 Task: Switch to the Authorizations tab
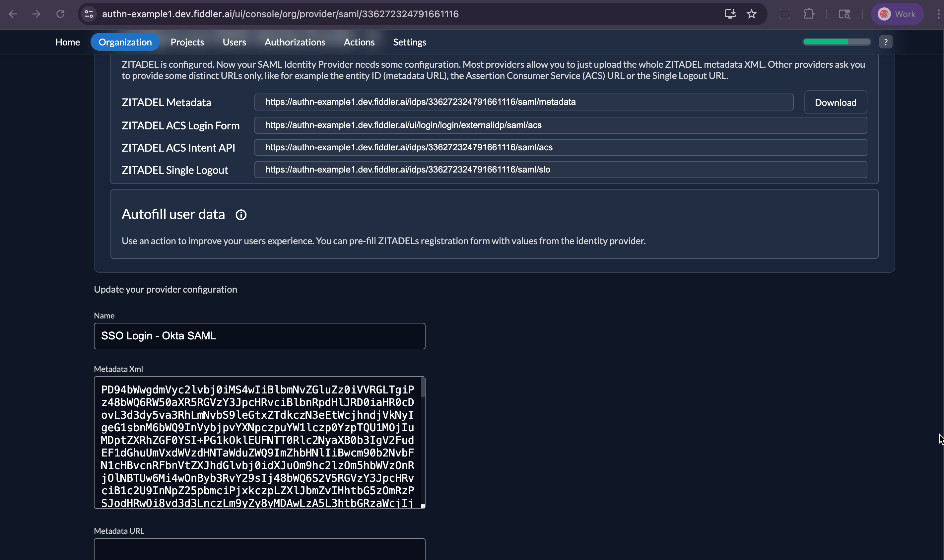(295, 42)
